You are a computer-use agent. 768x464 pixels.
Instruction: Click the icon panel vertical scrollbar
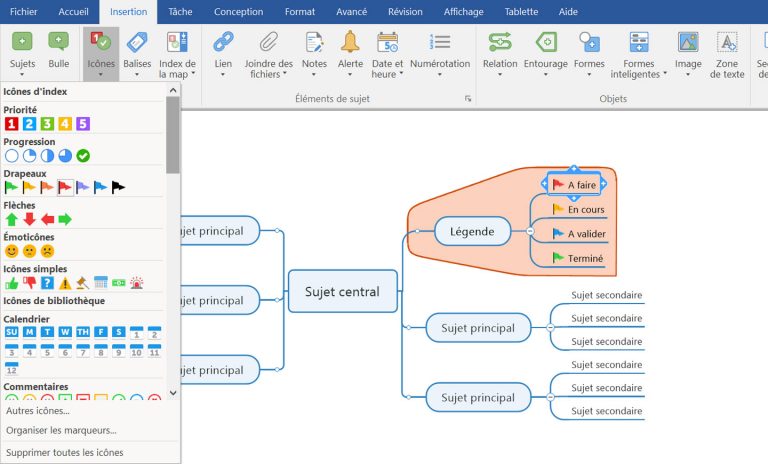[x=173, y=135]
